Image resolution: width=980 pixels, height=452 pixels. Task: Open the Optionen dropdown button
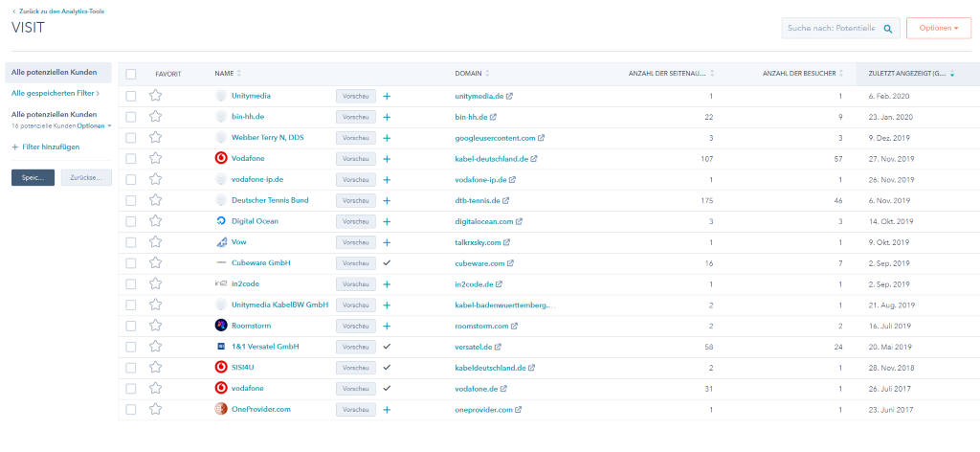click(x=938, y=29)
